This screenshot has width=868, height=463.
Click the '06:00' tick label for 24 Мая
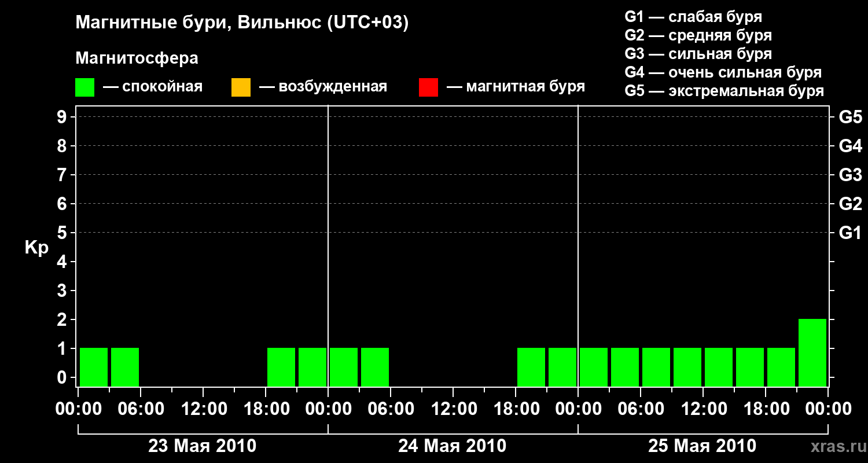(x=391, y=409)
